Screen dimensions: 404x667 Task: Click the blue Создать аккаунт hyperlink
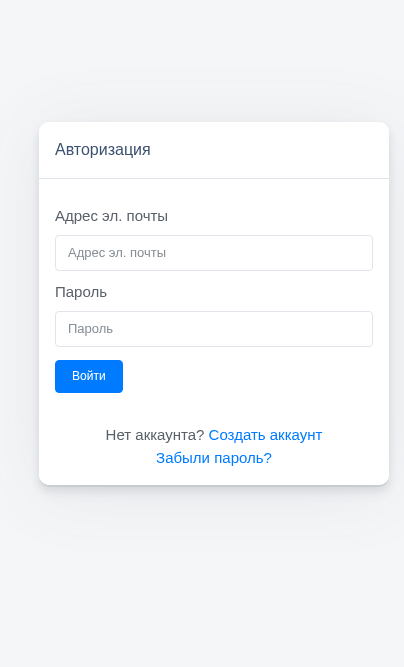265,435
